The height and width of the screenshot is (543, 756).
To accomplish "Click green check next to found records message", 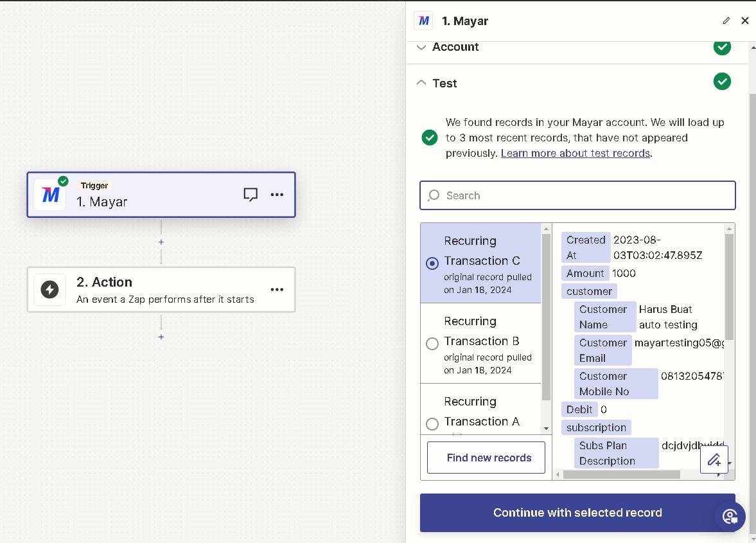I will coord(430,138).
